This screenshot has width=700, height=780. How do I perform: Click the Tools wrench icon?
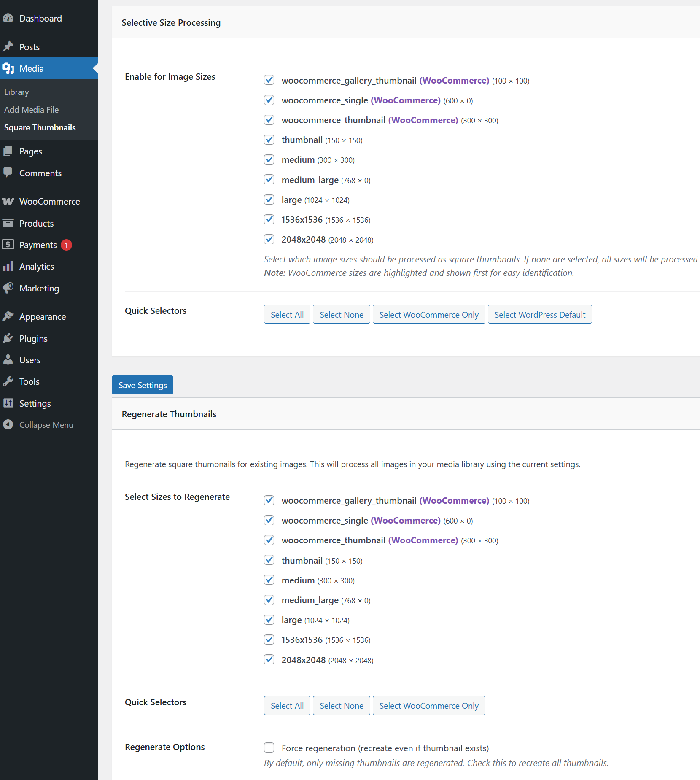pos(8,381)
